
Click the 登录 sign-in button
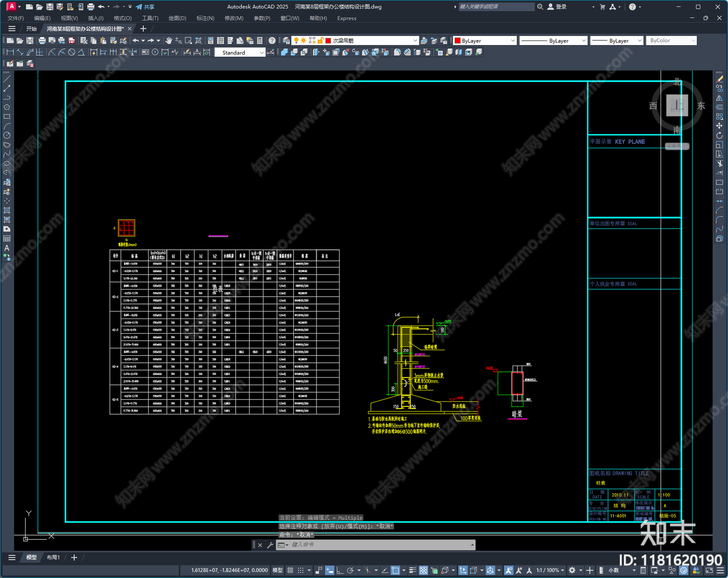click(557, 7)
